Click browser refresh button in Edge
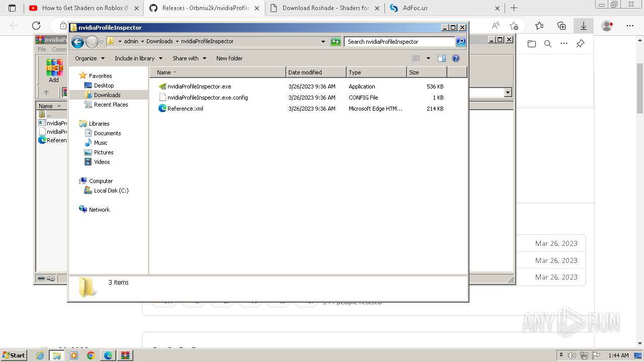This screenshot has height=362, width=644. point(36,26)
